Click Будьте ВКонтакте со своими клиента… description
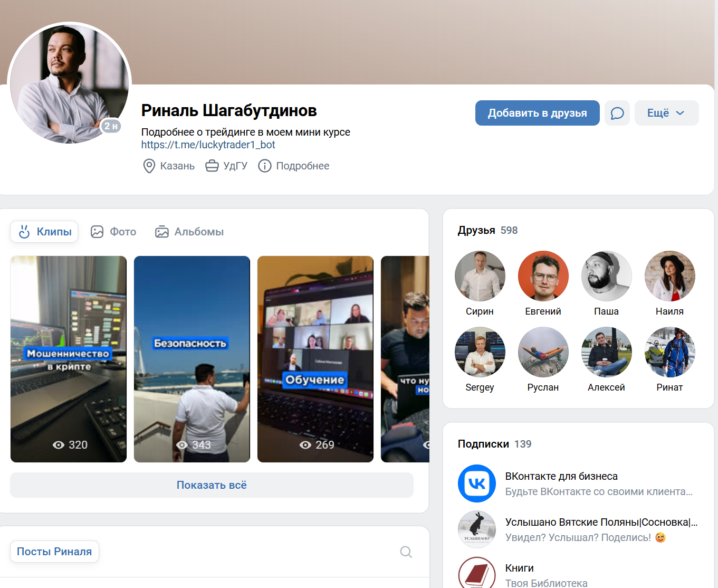 599,491
